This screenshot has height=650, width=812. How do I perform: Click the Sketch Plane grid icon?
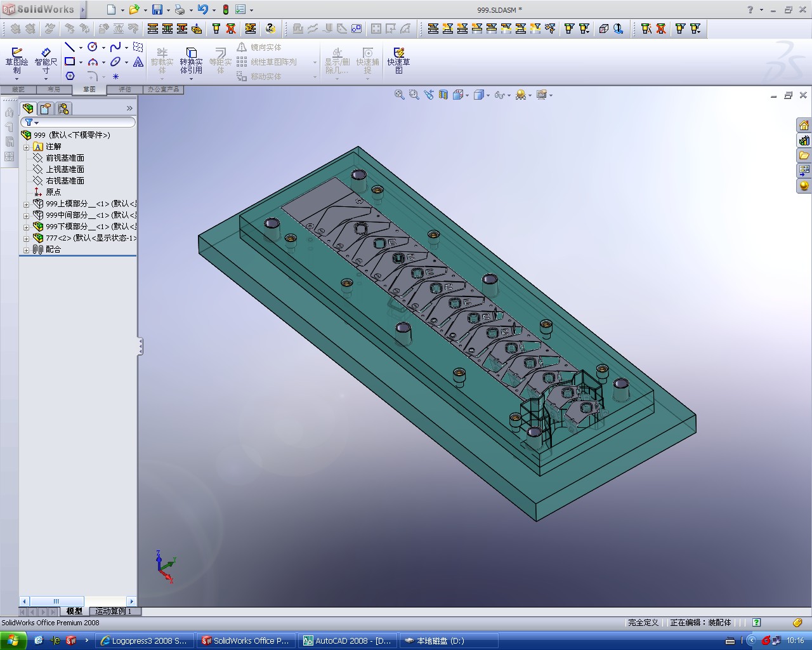click(138, 48)
